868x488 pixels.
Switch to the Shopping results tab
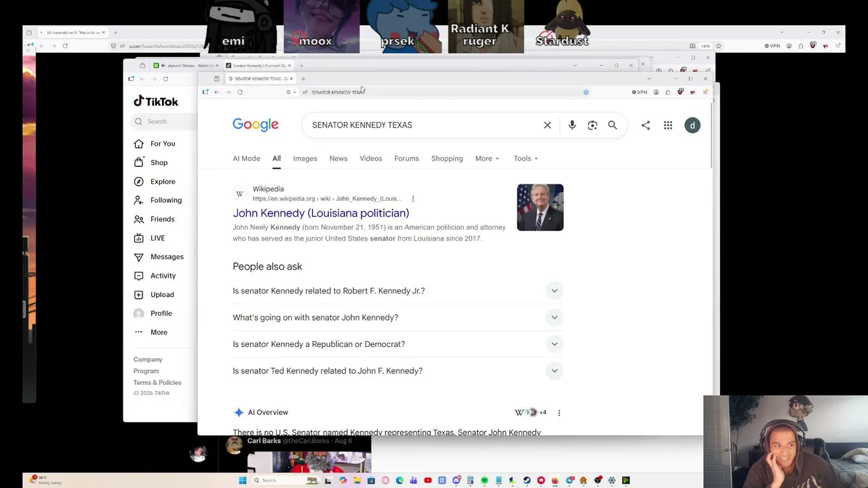point(447,159)
